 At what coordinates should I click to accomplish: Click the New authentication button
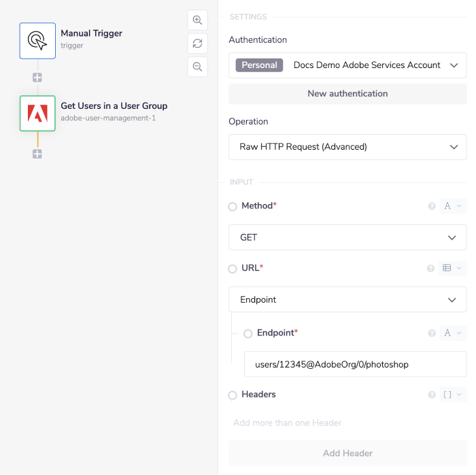[347, 94]
